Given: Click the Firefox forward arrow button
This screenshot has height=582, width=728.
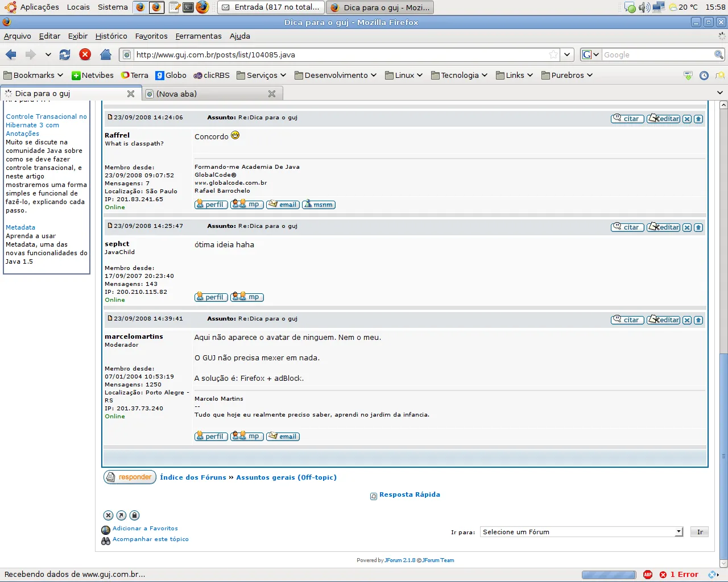Looking at the screenshot, I should (31, 55).
